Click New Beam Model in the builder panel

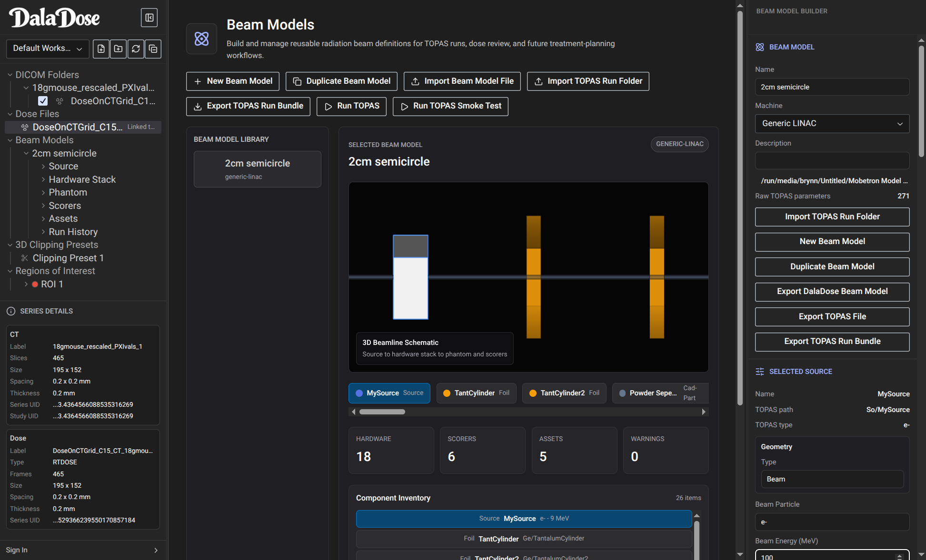click(x=832, y=242)
